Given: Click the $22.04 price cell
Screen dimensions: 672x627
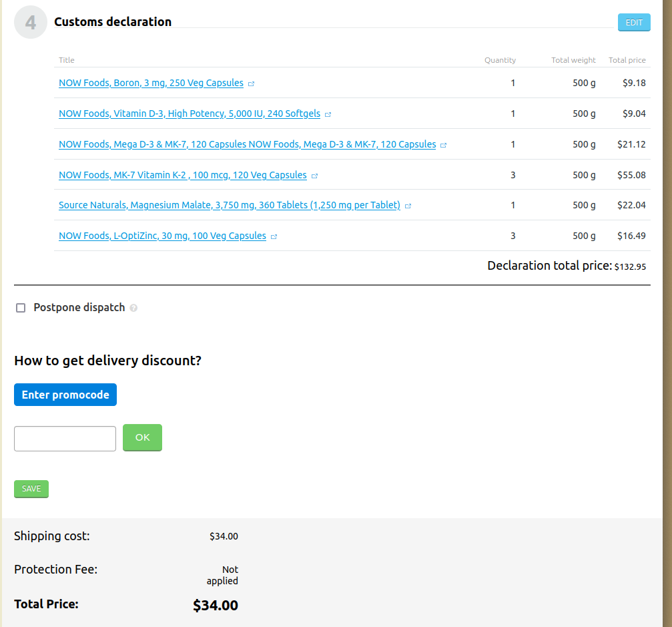Looking at the screenshot, I should [631, 205].
